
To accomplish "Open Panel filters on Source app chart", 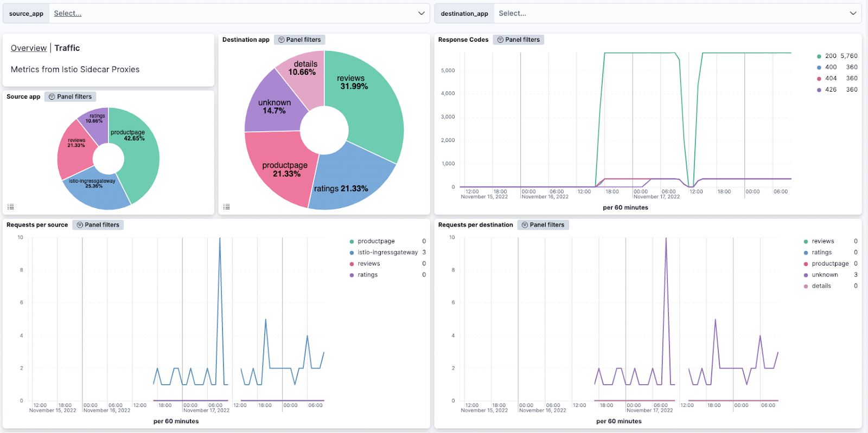I will click(70, 97).
